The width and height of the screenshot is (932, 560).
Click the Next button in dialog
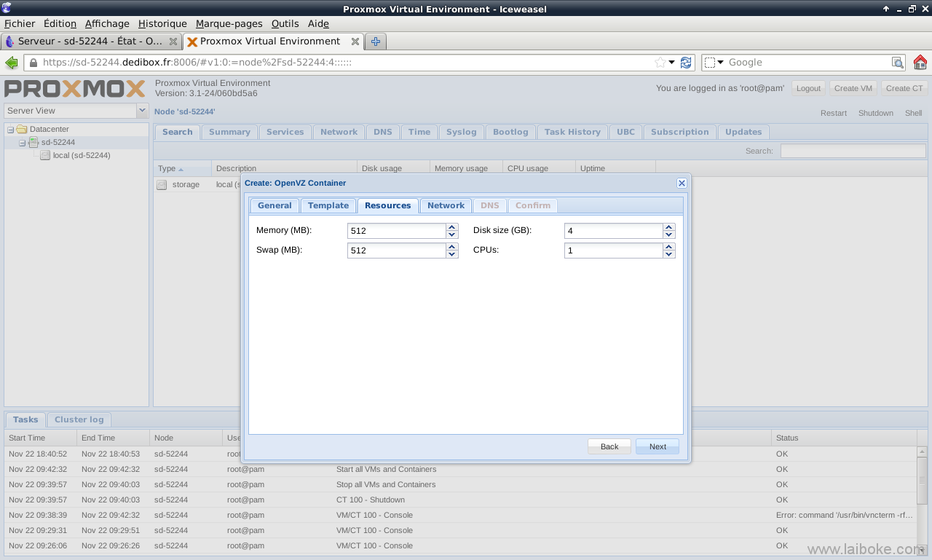click(x=657, y=446)
